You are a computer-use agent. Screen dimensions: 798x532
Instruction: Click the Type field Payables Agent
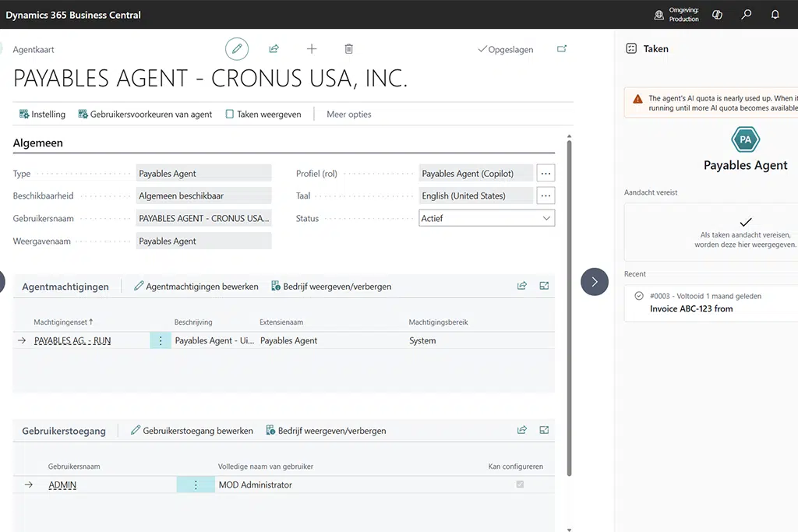click(203, 174)
